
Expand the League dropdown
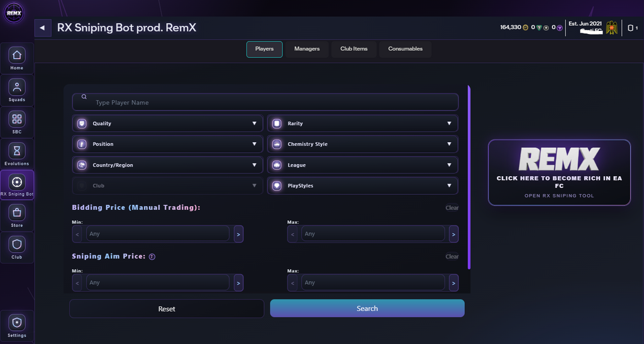point(363,165)
